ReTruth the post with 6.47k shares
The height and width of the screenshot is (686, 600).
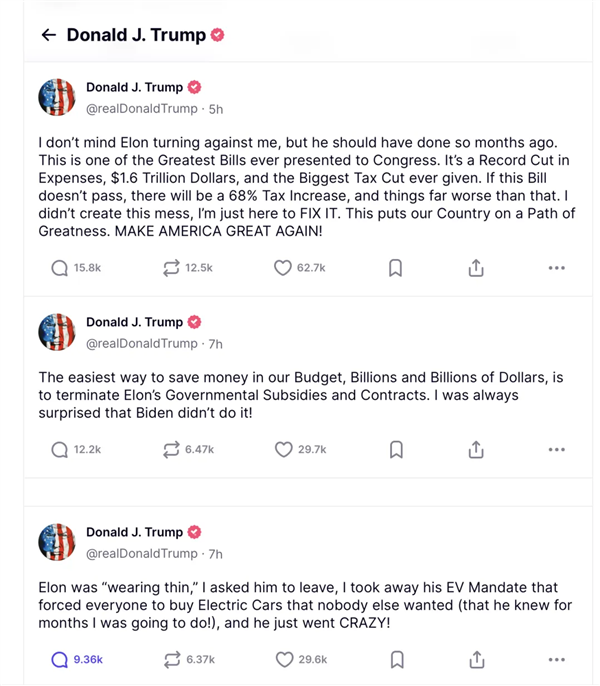point(171,450)
